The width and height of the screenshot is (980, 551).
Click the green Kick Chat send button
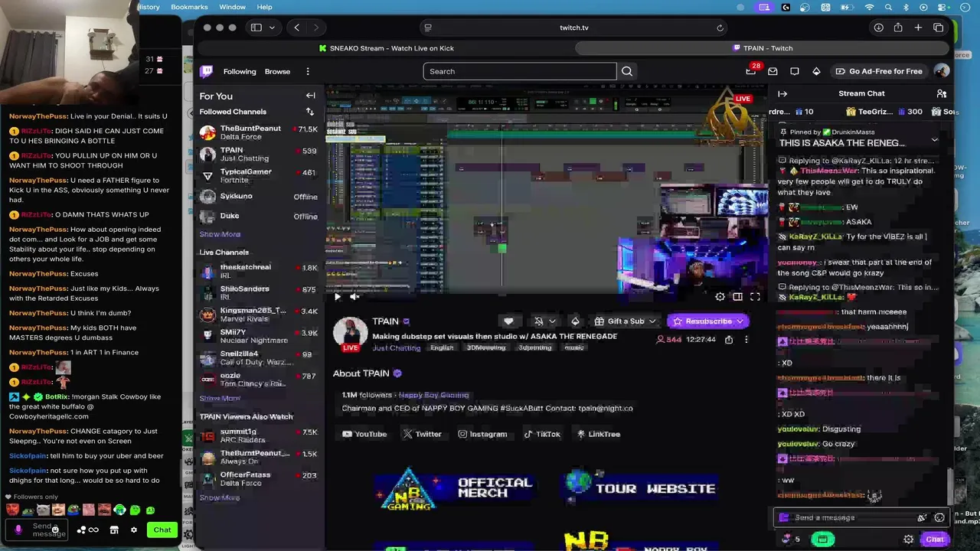coord(162,530)
